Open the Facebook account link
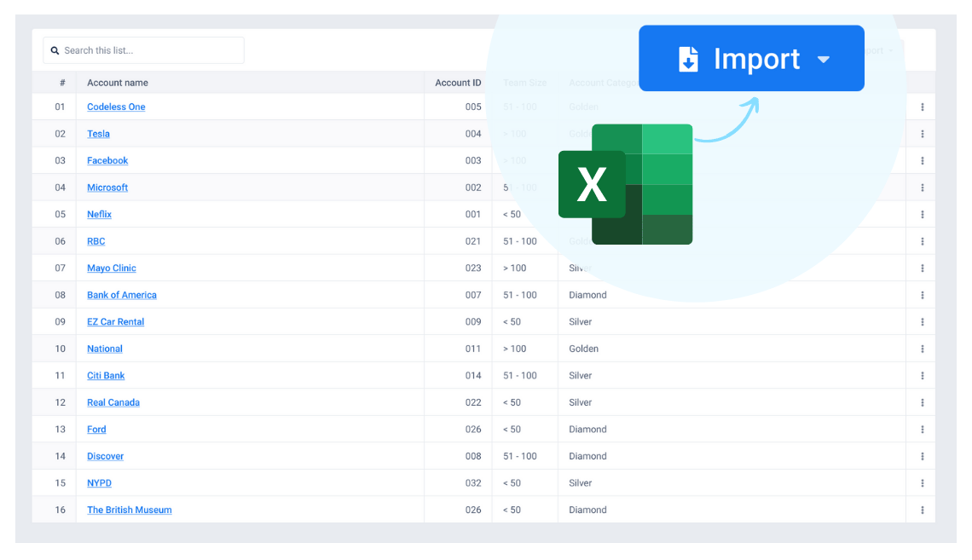 pos(107,160)
